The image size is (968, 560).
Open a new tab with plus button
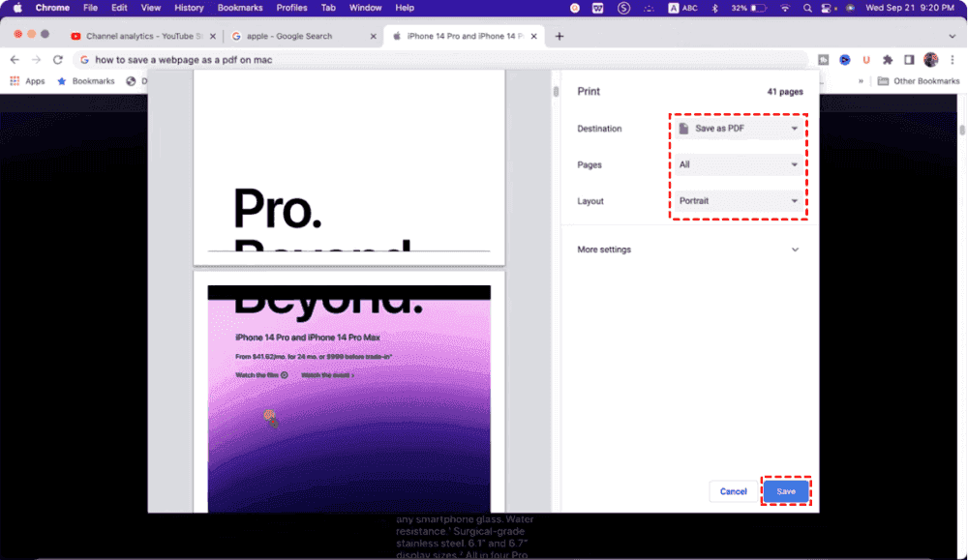(560, 37)
